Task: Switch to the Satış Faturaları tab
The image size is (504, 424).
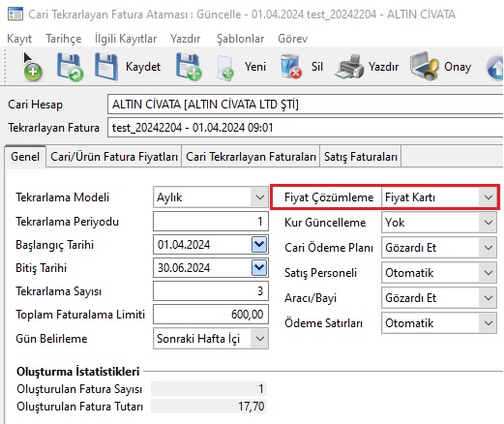Action: 361,157
